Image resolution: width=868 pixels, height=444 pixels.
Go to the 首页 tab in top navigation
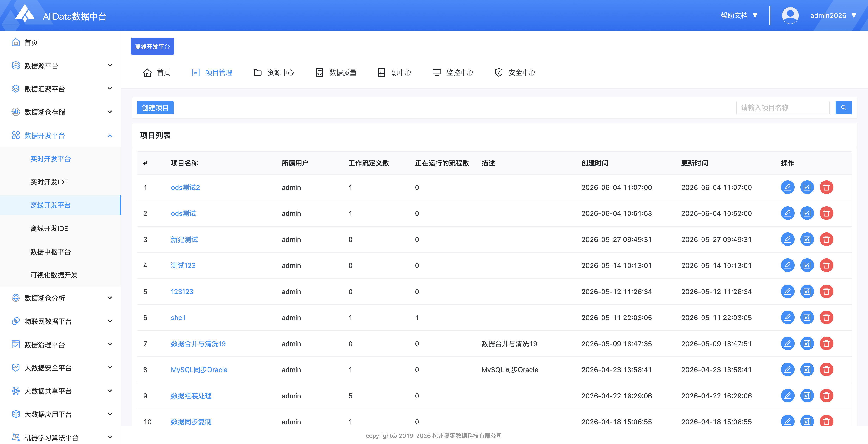tap(157, 72)
